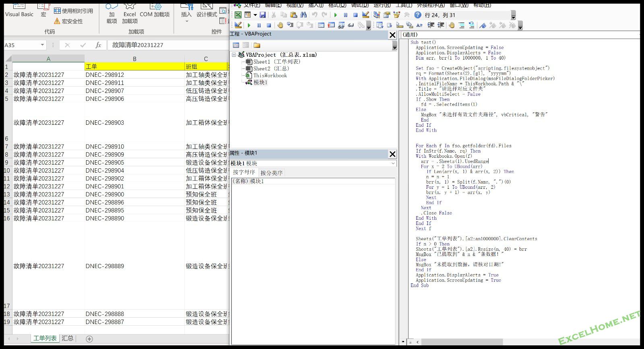Viewport: 644px width, 349px height.
Task: Click List Properties/Methods on the edit toolbar
Action: click(380, 25)
